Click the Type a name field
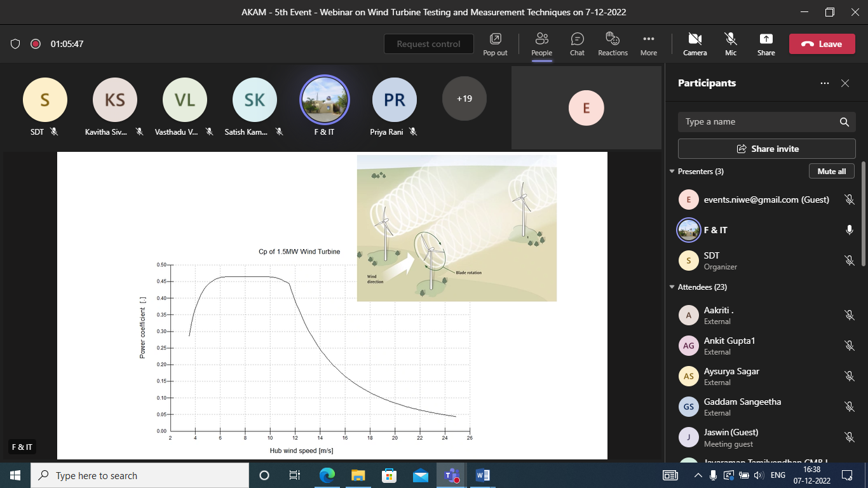Viewport: 868px width, 488px height. (x=756, y=122)
